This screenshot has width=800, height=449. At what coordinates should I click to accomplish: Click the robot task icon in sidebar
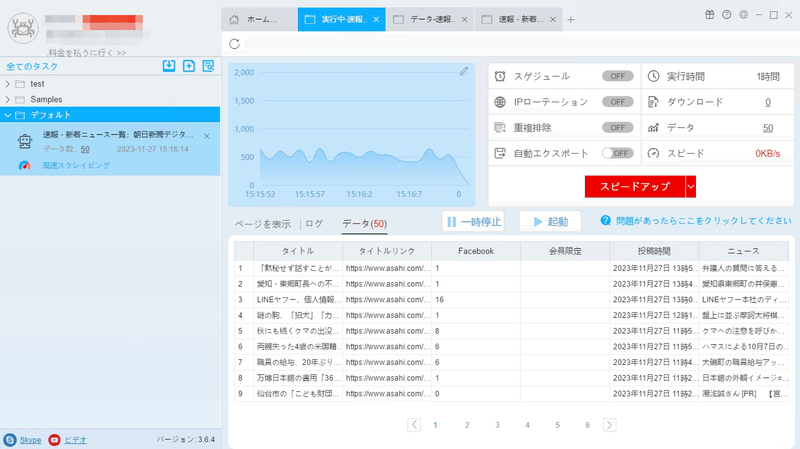point(24,141)
